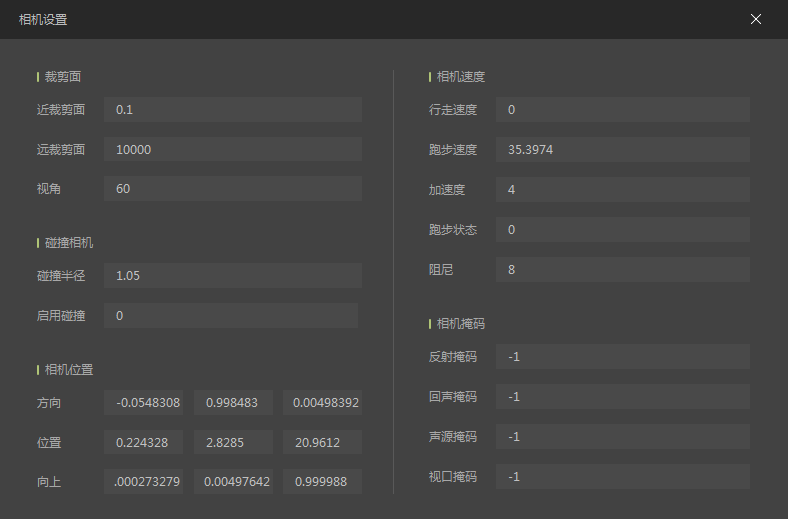
Task: Click the 反射掩码 input field
Action: click(x=622, y=356)
